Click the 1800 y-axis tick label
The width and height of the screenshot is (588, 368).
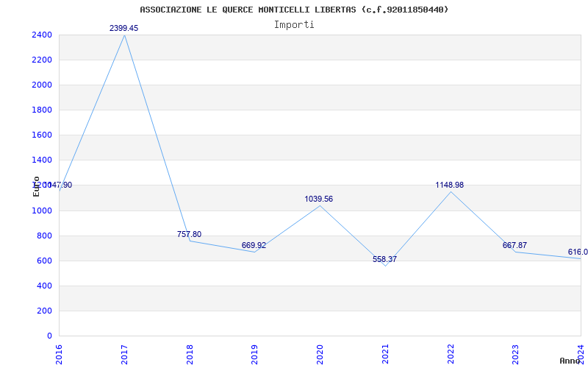tap(43, 110)
